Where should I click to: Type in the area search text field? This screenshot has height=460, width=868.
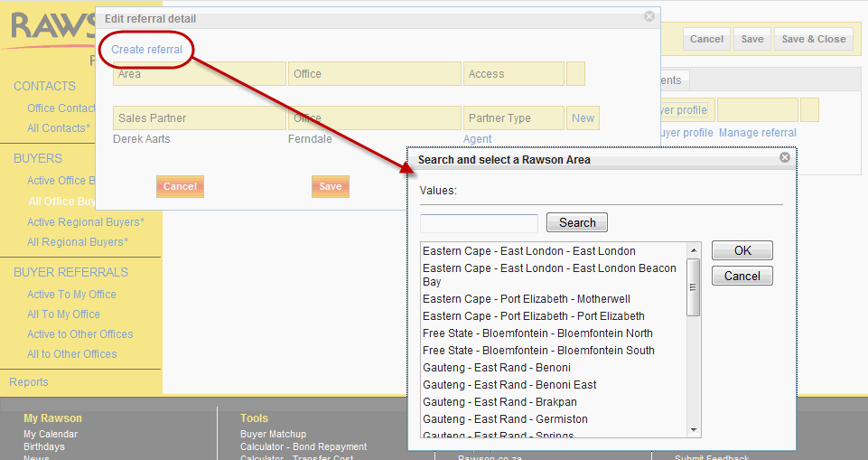(x=479, y=223)
